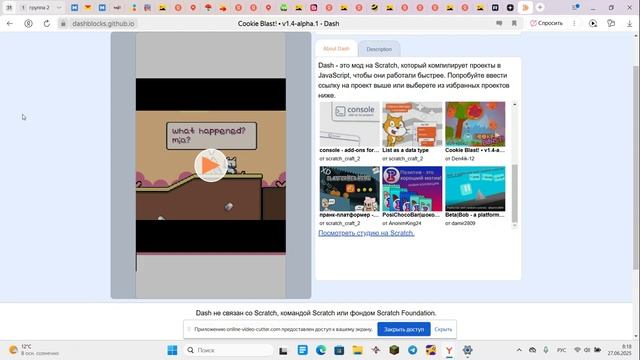Click the dashblocks.github.io address field

103,24
